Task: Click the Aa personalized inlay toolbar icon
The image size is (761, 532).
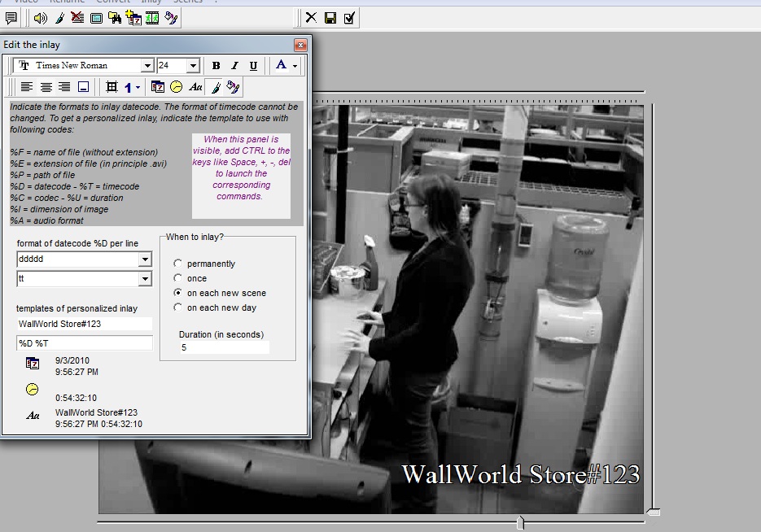Action: click(x=195, y=87)
